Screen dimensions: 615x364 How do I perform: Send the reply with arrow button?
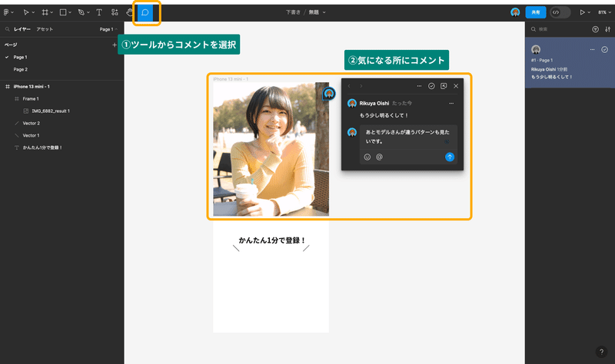click(x=450, y=157)
